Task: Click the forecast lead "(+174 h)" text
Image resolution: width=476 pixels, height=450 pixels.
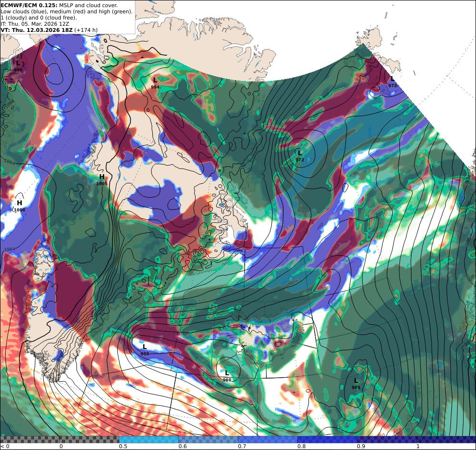Action: 86,30
